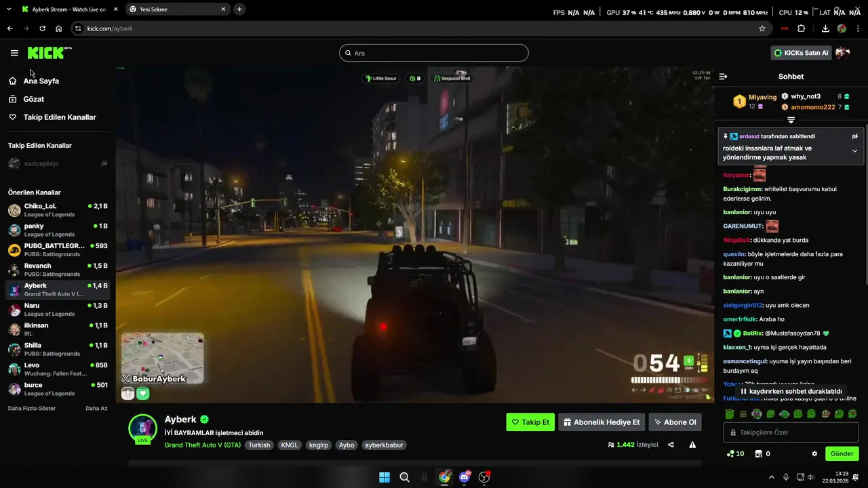
Task: Select the Aybo tag
Action: click(x=347, y=445)
